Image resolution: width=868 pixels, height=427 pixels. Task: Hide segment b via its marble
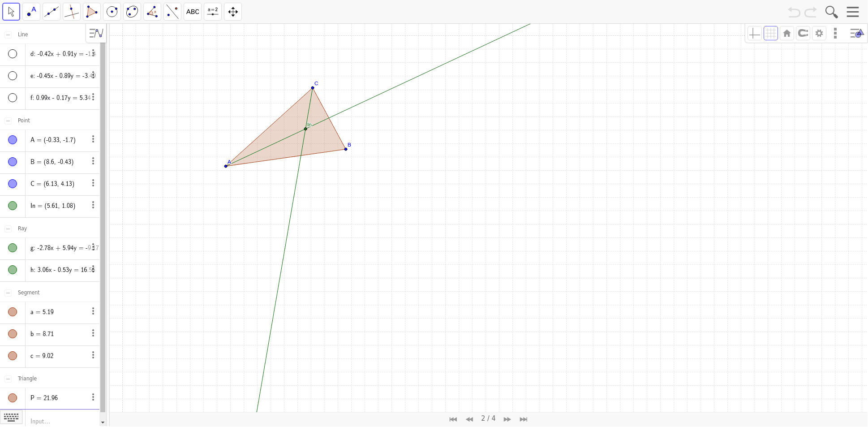(x=13, y=334)
